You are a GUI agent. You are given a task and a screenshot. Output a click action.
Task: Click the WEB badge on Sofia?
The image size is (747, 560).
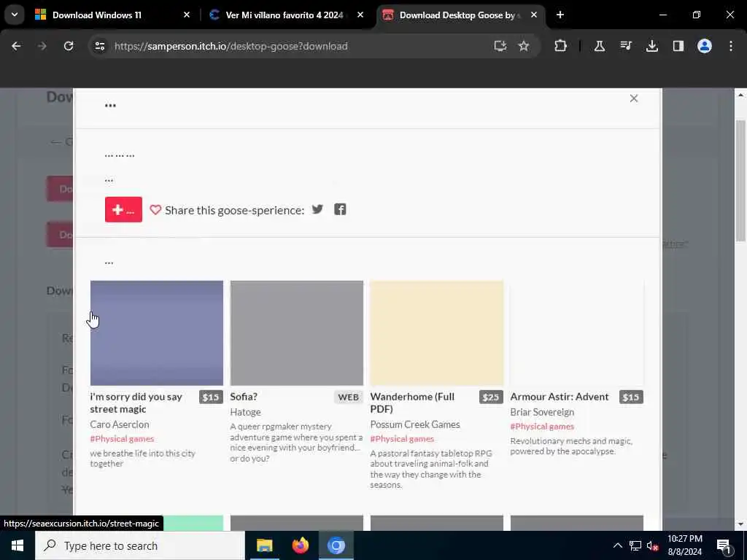click(x=348, y=397)
